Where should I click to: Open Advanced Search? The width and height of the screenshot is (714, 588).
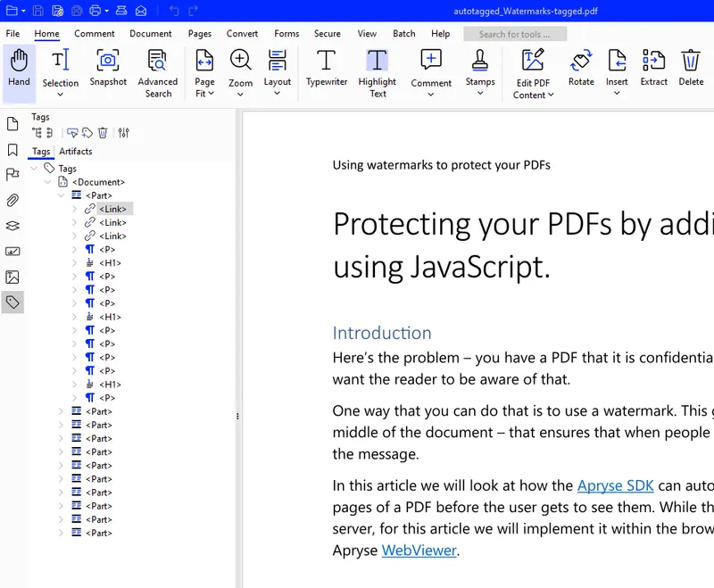pos(158,74)
